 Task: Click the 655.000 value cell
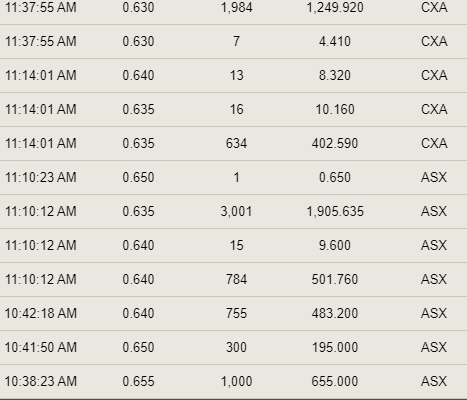[x=335, y=381]
